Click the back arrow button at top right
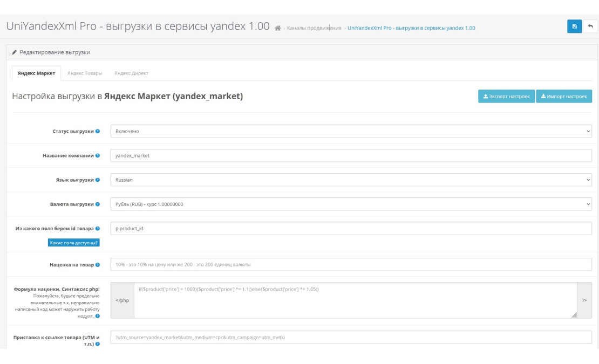The width and height of the screenshot is (599, 364). pos(590,26)
